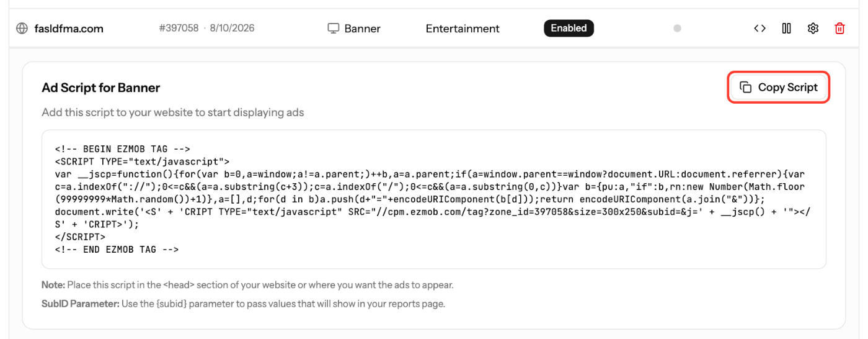The height and width of the screenshot is (339, 868).
Task: Click the zone ID #397058 text
Action: (x=179, y=28)
